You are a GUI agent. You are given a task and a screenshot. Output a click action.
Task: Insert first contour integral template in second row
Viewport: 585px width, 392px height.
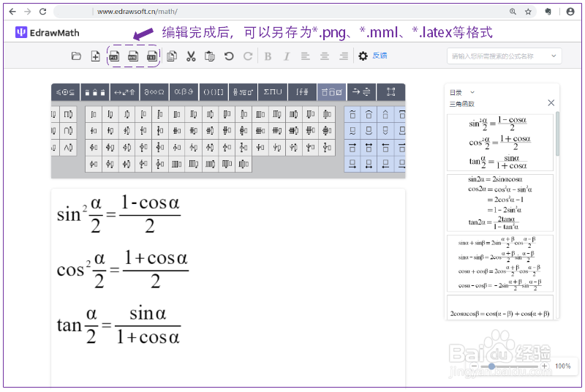(x=94, y=130)
